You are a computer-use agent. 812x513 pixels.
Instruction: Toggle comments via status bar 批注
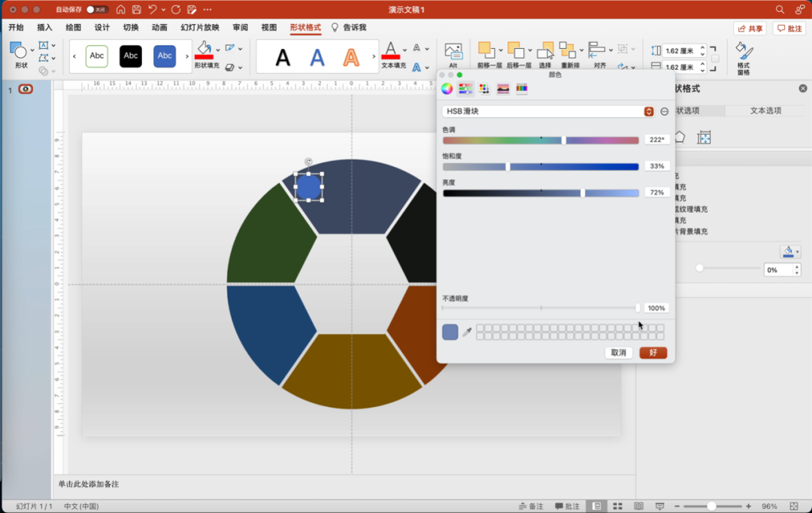tap(568, 506)
